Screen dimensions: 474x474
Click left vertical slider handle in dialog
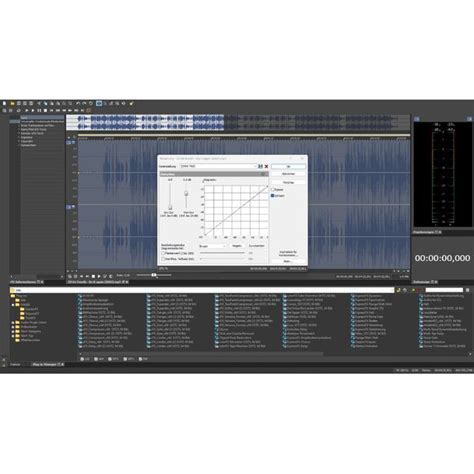point(170,207)
